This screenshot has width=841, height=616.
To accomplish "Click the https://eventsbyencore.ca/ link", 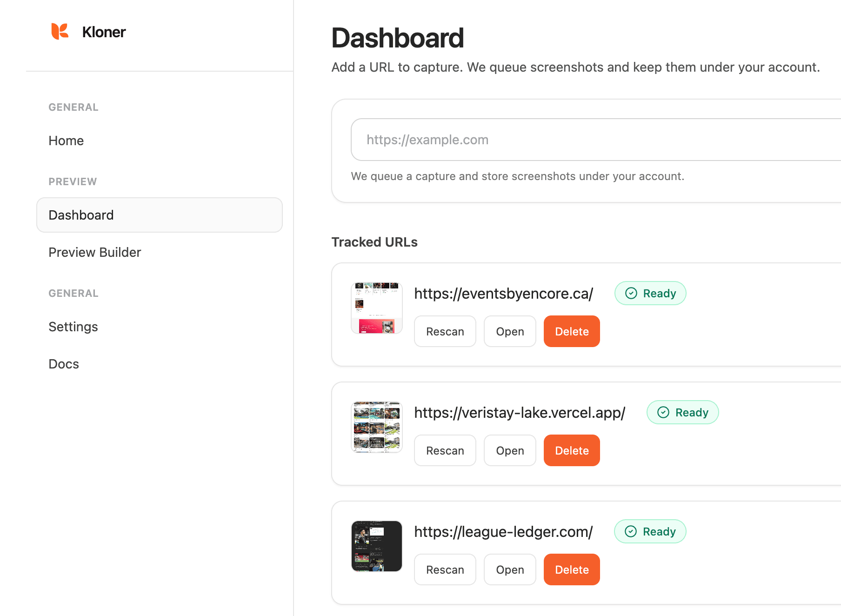I will coord(504,294).
